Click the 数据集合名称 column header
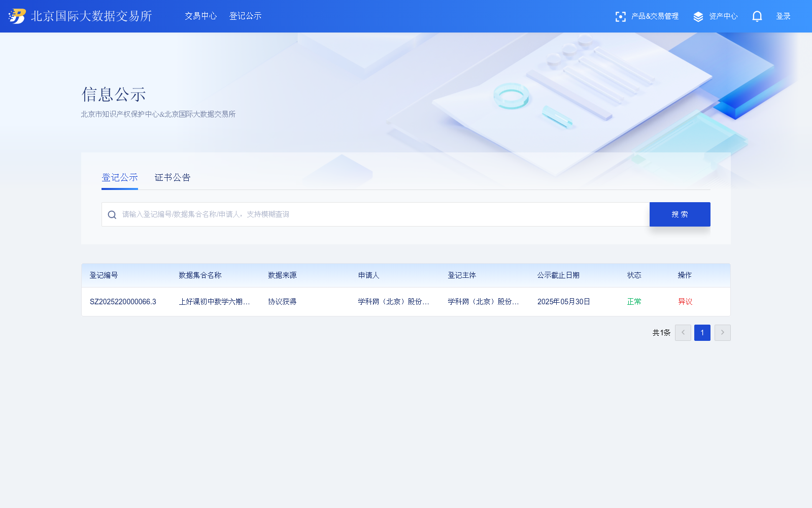Viewport: 812px width, 508px height. (200, 275)
